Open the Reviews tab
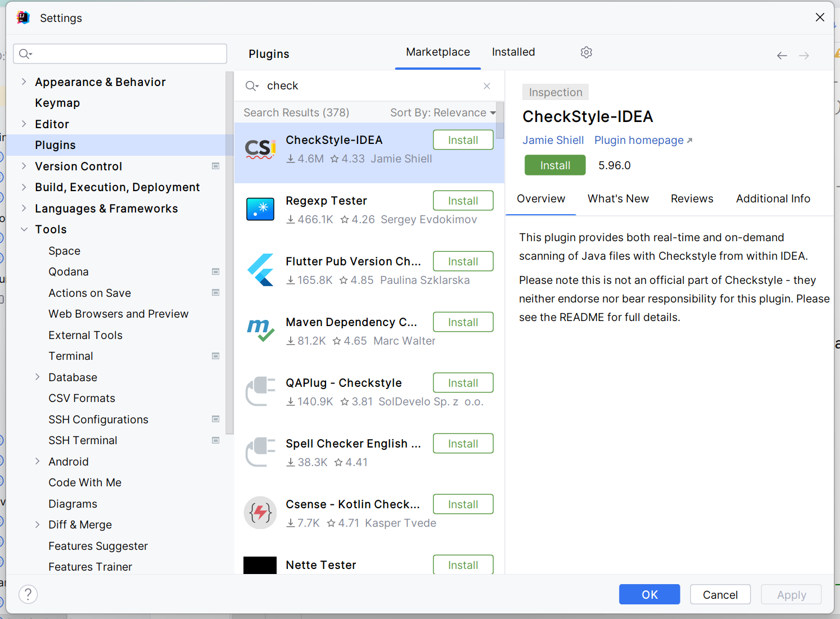 coord(692,199)
